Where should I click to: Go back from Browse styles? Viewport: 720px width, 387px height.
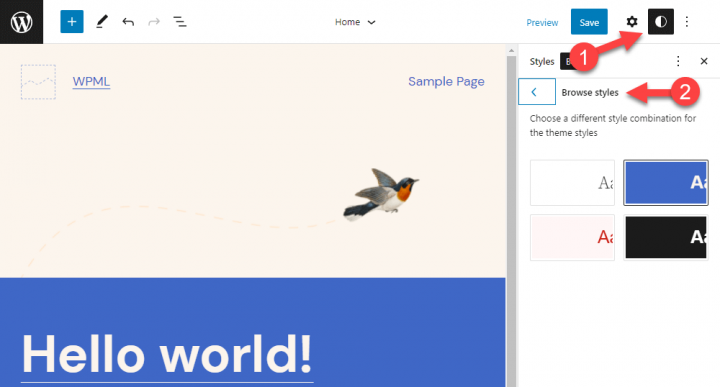537,92
